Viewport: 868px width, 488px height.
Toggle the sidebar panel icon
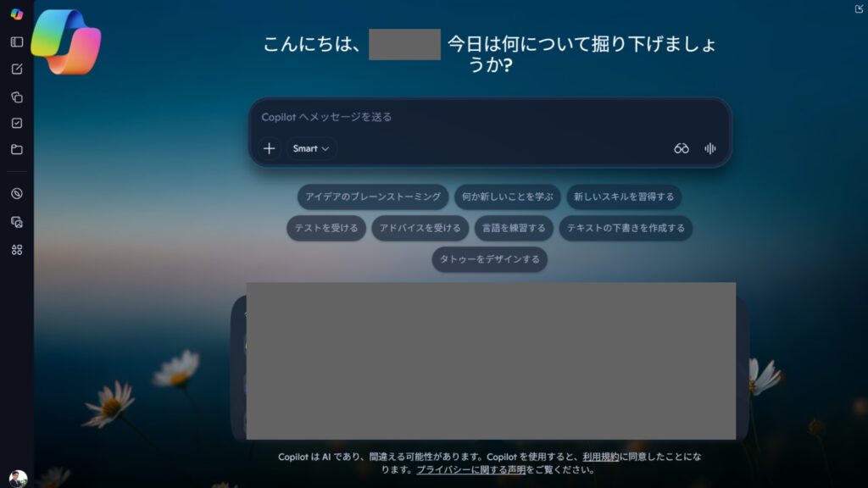click(x=17, y=42)
